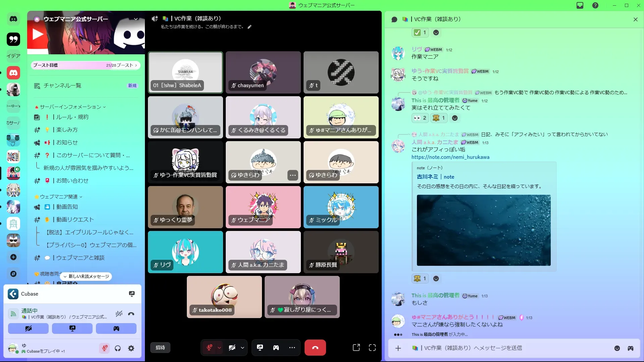Add a server with plus icon

click(13, 257)
